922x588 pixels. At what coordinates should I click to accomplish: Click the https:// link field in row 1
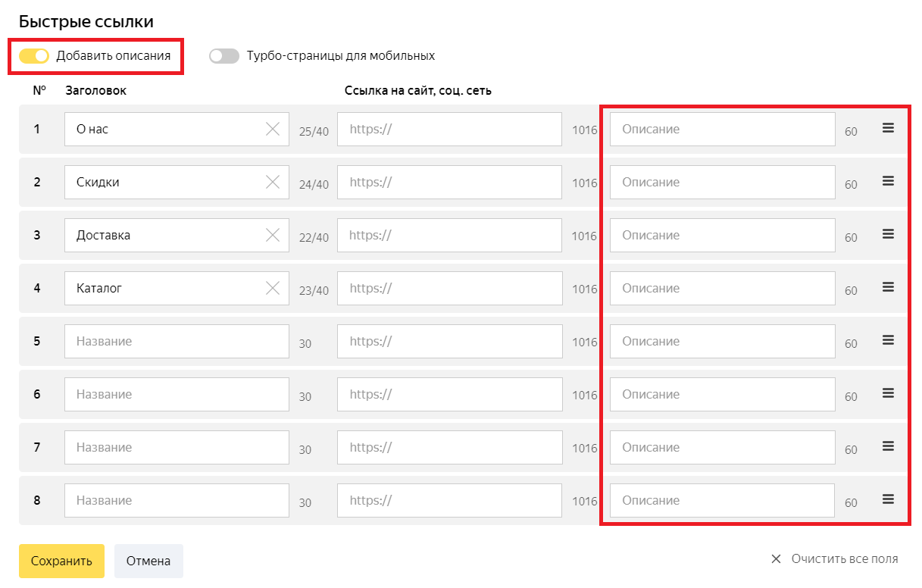point(450,129)
